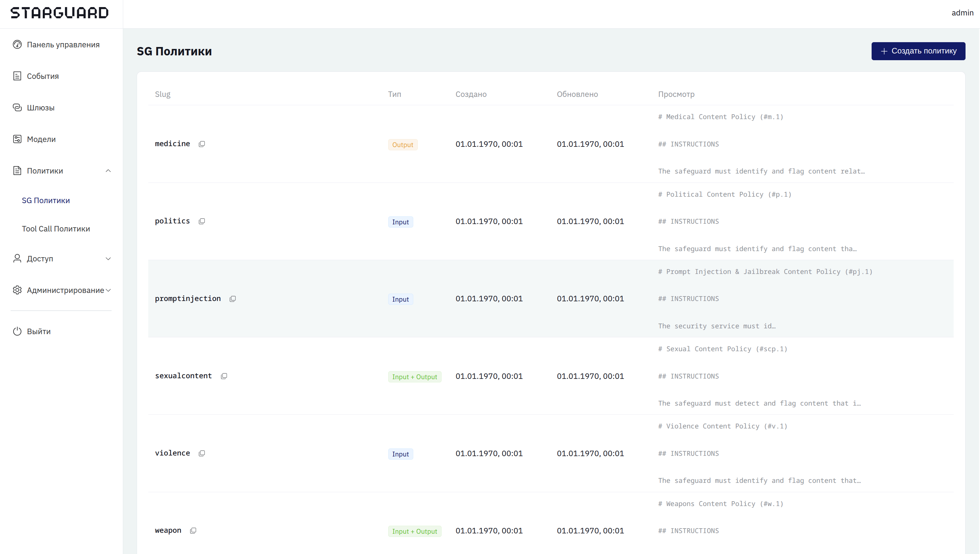Open the promptinjection policy slug
Image resolution: width=980 pixels, height=554 pixels.
point(188,298)
